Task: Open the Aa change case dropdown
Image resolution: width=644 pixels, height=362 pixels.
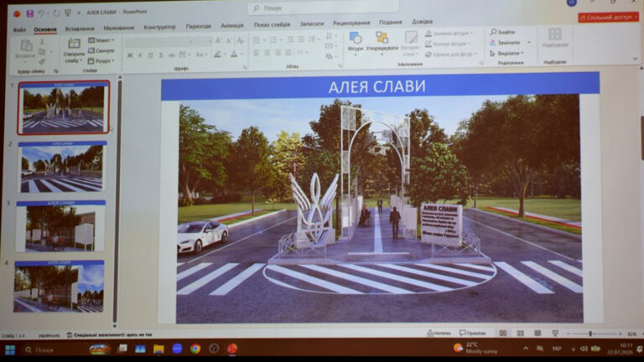Action: (x=200, y=54)
